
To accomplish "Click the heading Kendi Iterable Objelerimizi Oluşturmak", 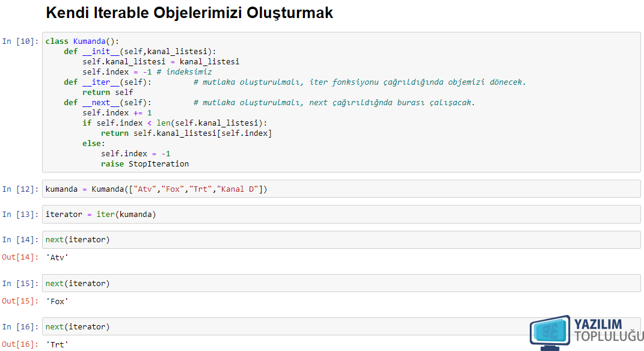I will (189, 13).
